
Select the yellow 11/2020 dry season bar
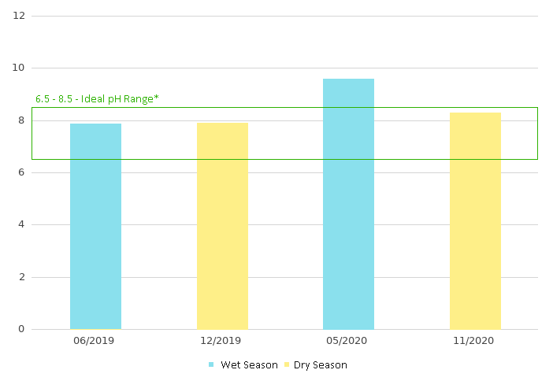point(475,220)
